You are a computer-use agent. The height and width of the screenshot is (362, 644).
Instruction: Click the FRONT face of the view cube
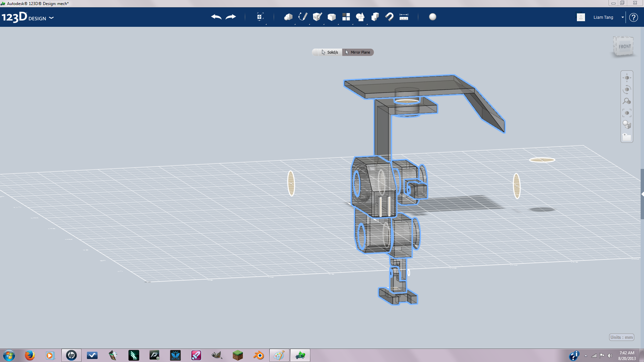625,47
